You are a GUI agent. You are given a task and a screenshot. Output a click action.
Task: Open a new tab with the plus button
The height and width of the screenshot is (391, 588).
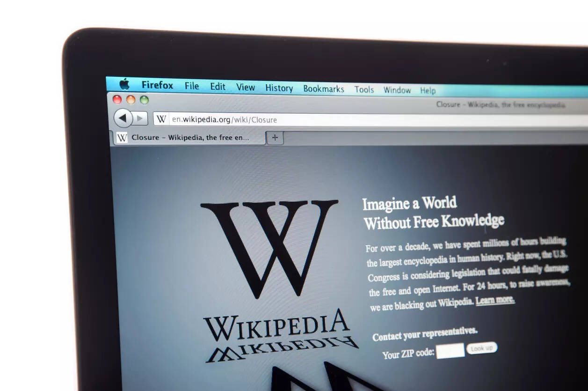click(x=275, y=138)
